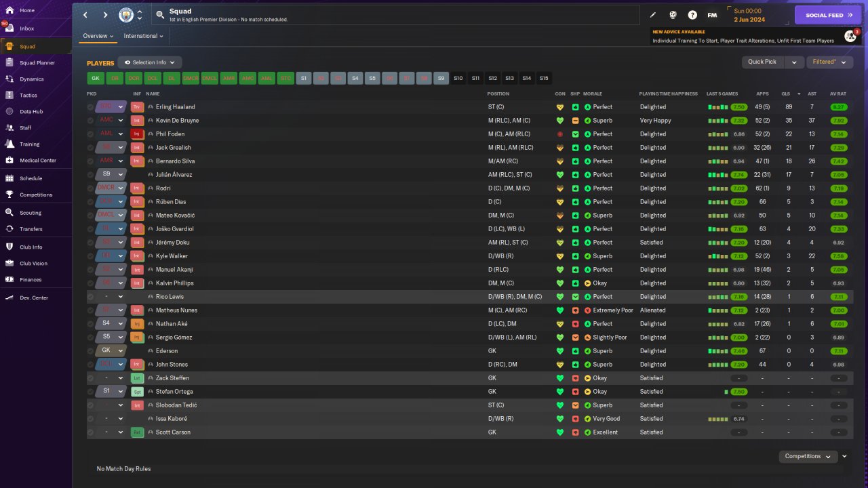Select the S10 substitute slot
The image size is (868, 488).
(458, 79)
